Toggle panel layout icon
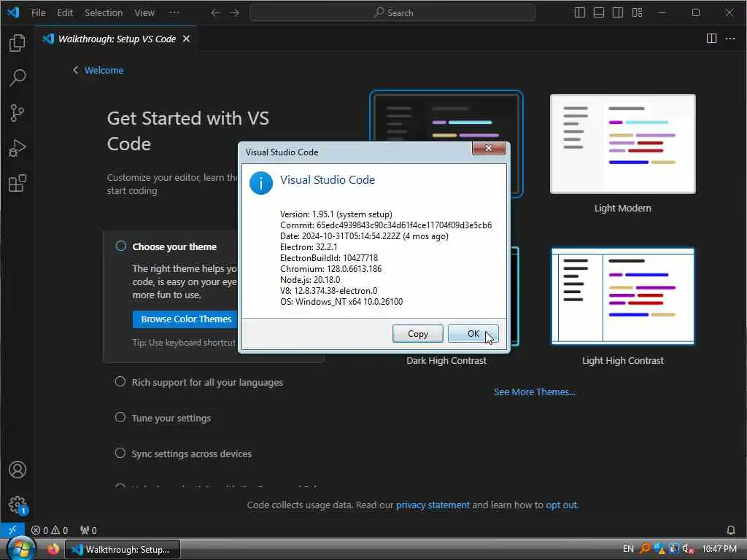 pyautogui.click(x=599, y=13)
